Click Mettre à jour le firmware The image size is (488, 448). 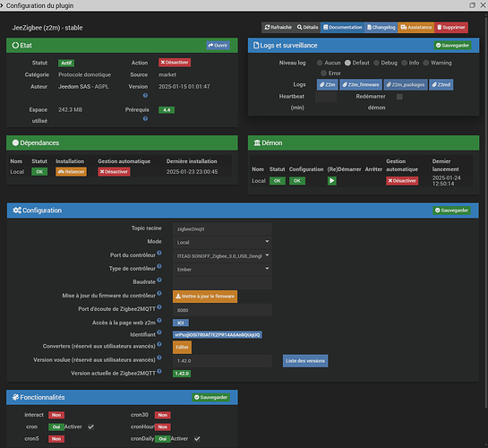[x=205, y=297]
